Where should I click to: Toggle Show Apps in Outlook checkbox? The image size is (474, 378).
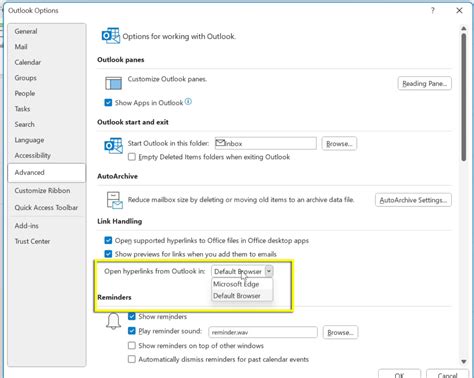(x=108, y=102)
